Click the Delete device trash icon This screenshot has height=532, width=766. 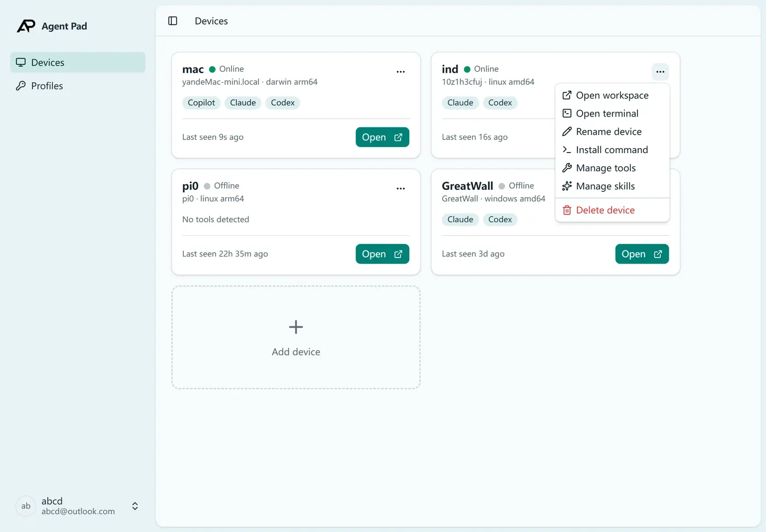tap(567, 210)
